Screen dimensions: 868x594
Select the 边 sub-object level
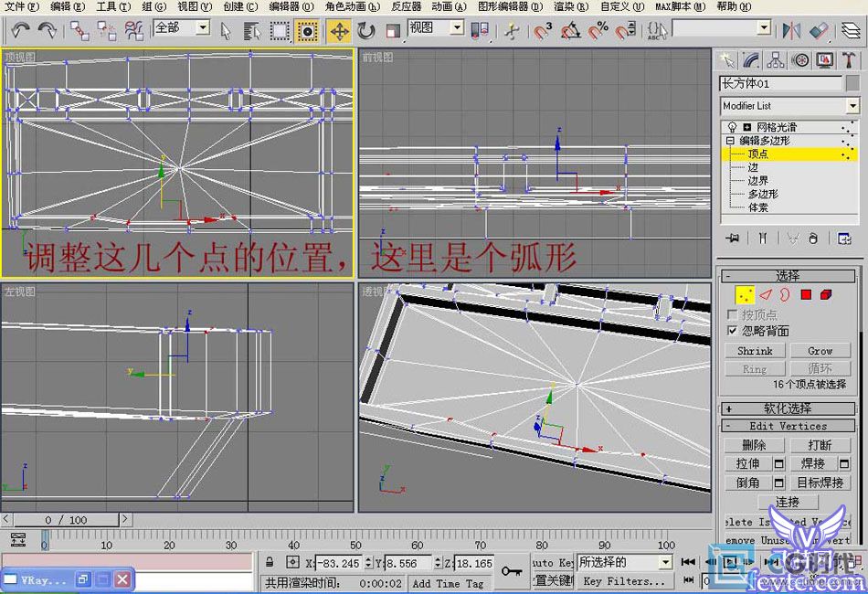point(753,167)
